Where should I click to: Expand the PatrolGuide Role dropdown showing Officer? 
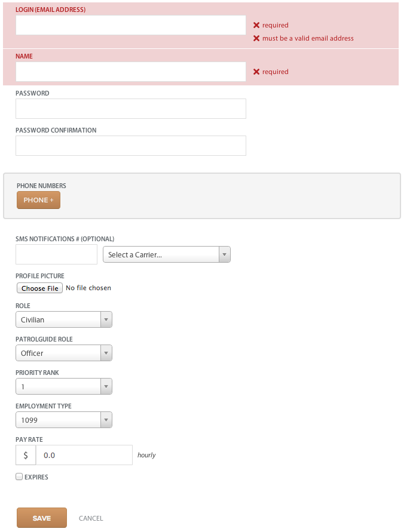coord(64,353)
